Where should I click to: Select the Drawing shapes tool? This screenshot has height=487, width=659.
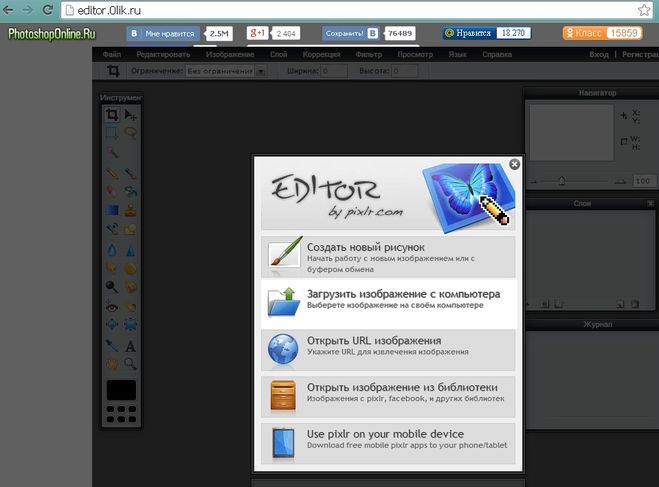click(x=130, y=229)
